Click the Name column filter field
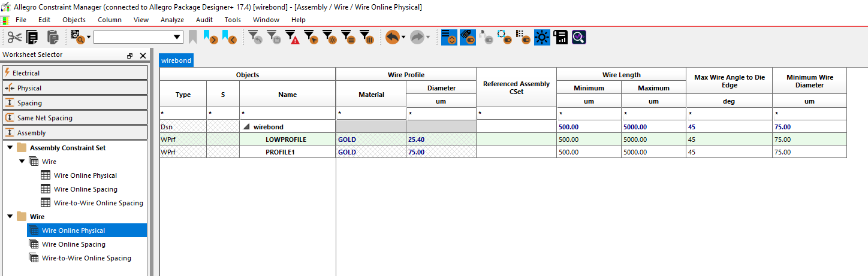The image size is (868, 276). click(x=287, y=113)
